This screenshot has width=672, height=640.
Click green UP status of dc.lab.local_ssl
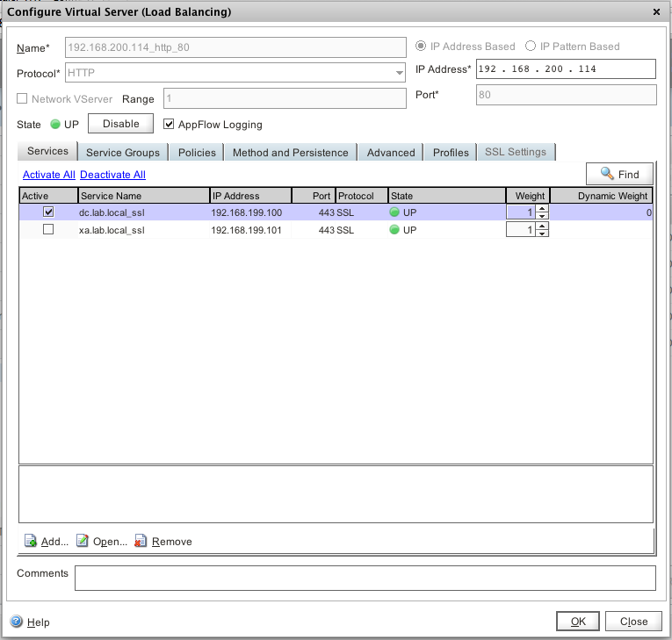coord(395,212)
